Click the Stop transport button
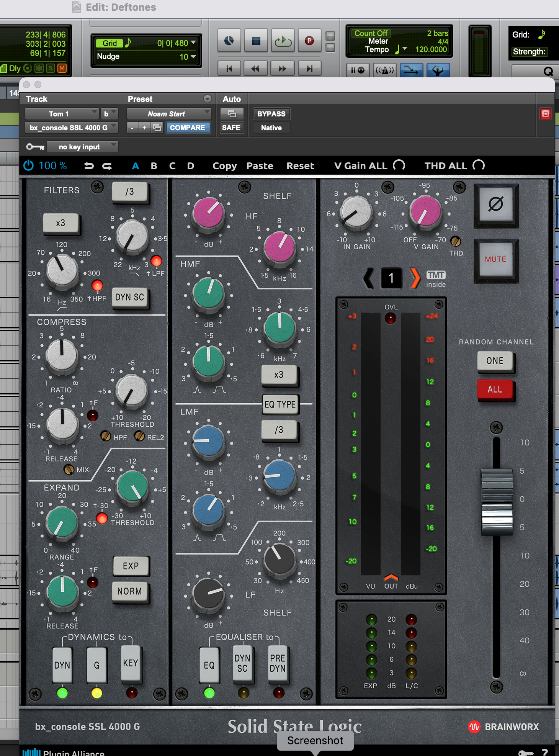This screenshot has width=559, height=756. [256, 41]
